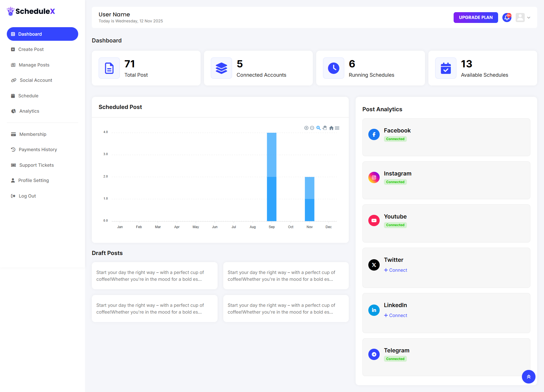
Task: Go to Analytics in sidebar
Action: (29, 111)
